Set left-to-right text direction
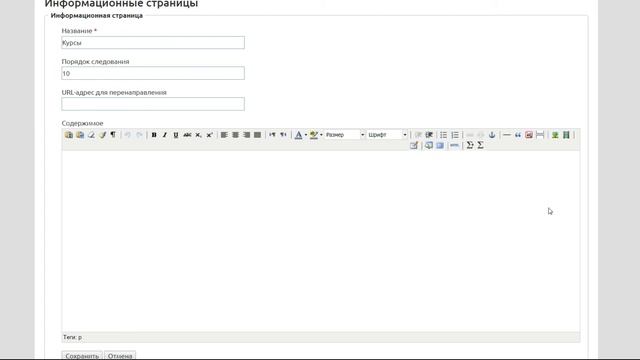Image resolution: width=640 pixels, height=360 pixels. (272, 135)
